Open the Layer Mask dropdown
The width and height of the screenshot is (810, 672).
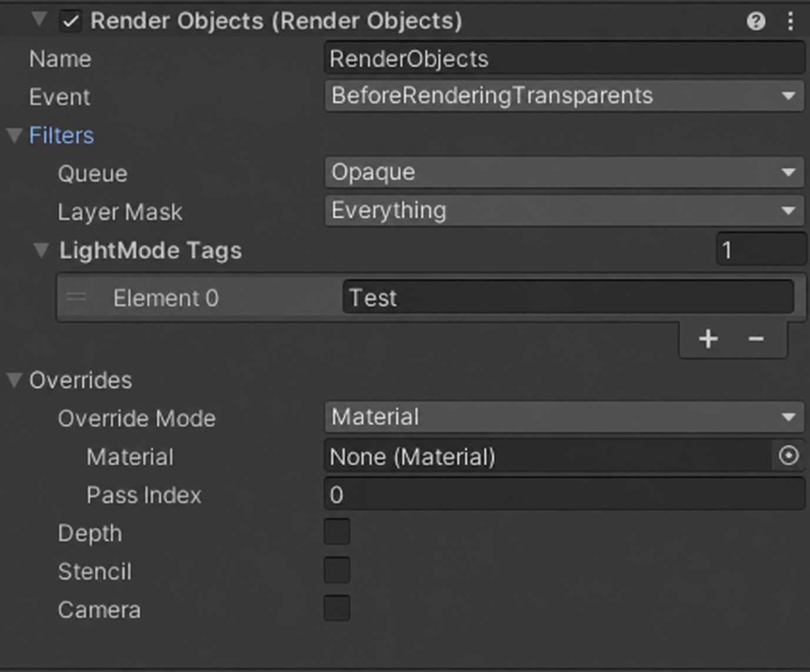(x=564, y=211)
